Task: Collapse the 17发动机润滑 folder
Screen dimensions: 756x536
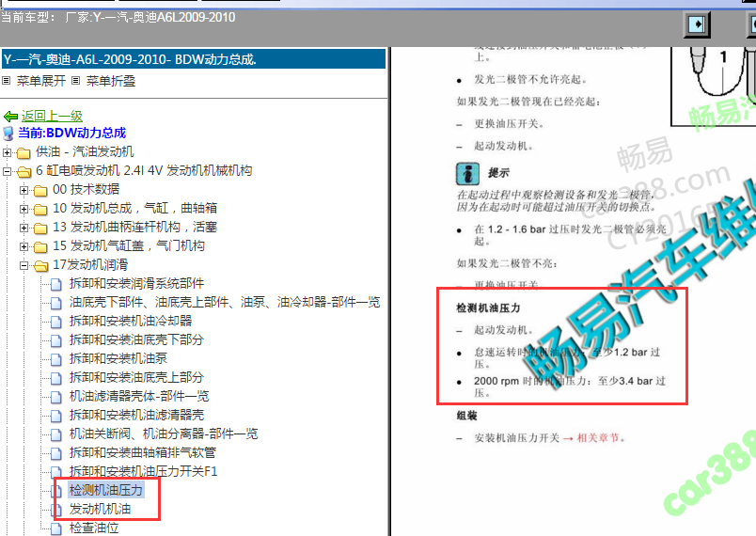Action: 24,265
